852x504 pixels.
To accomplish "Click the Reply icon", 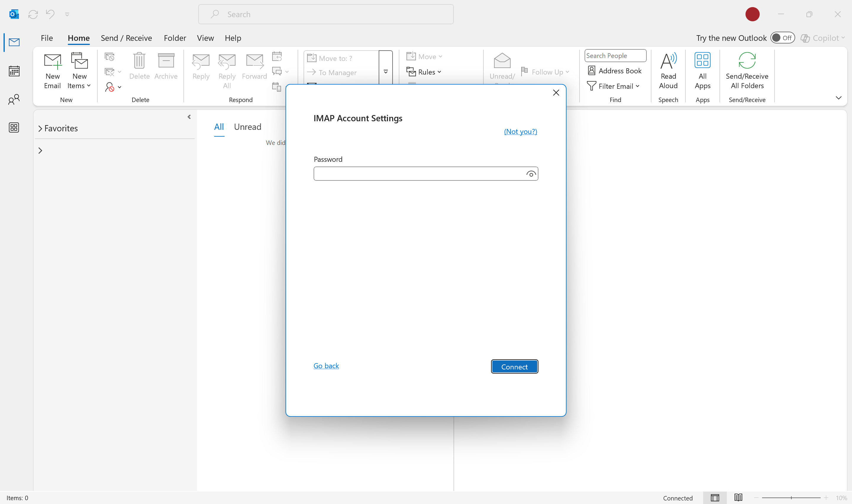I will tap(201, 67).
